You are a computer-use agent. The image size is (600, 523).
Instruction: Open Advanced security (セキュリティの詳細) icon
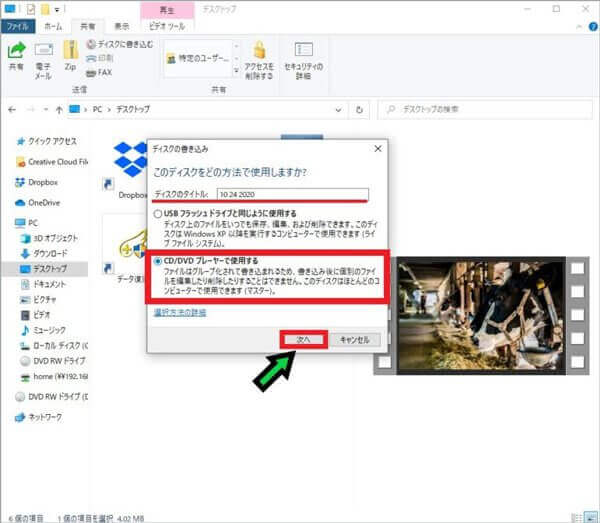303,60
